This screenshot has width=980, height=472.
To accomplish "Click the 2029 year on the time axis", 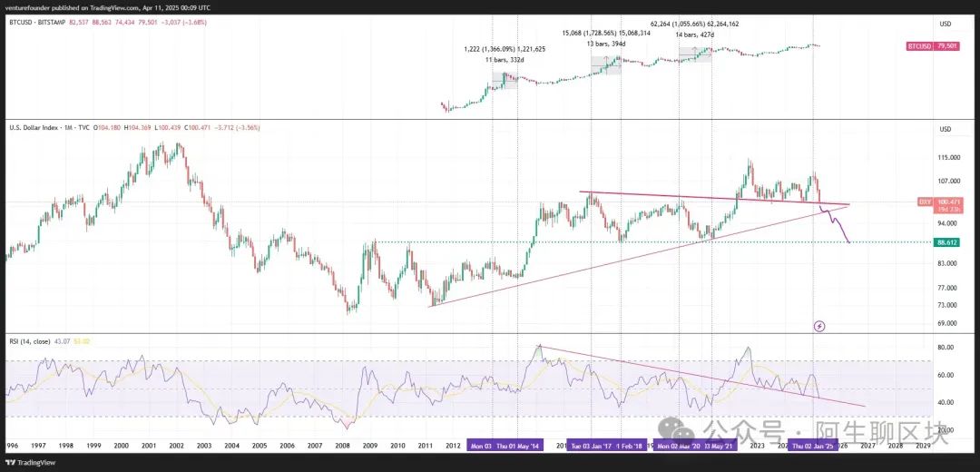I will click(923, 446).
